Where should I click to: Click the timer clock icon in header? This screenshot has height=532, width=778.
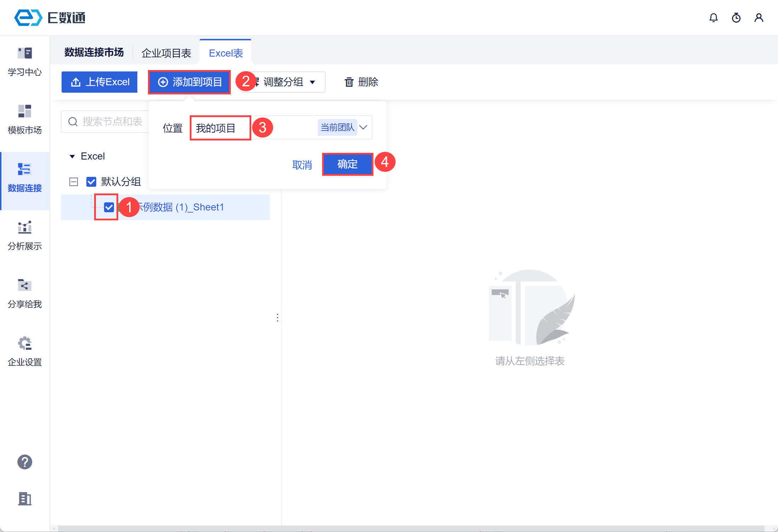point(736,18)
